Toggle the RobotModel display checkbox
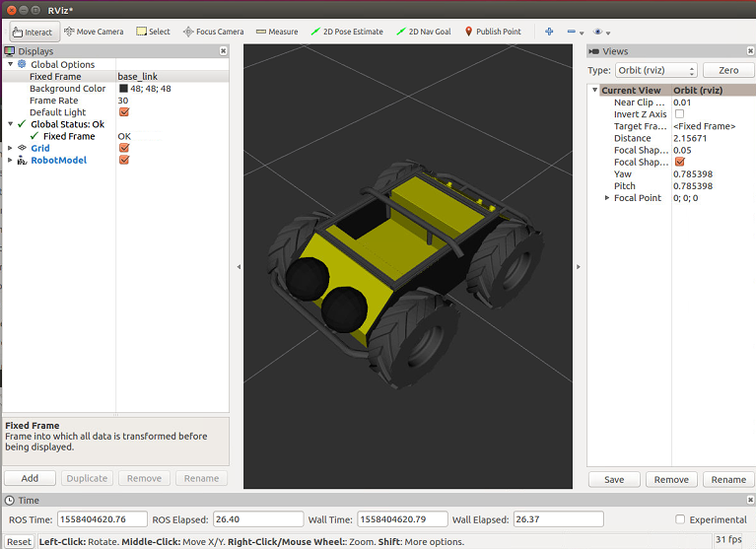756x549 pixels. tap(124, 160)
